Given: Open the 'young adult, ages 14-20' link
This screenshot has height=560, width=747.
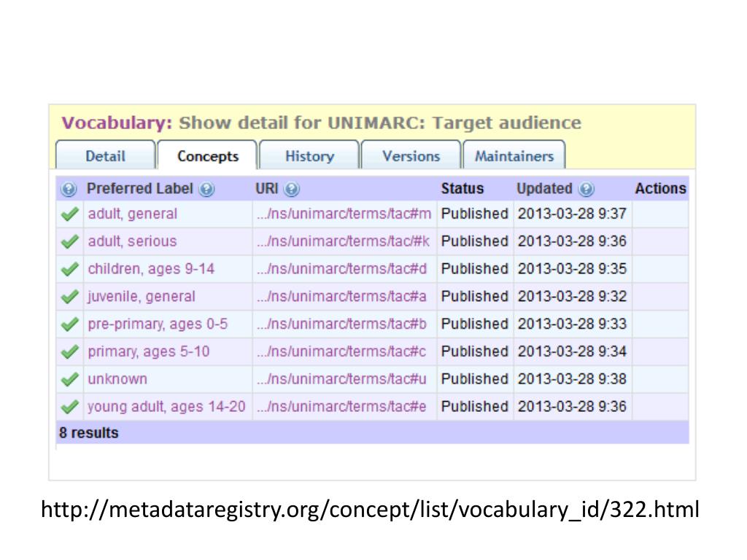Looking at the screenshot, I should point(166,407).
